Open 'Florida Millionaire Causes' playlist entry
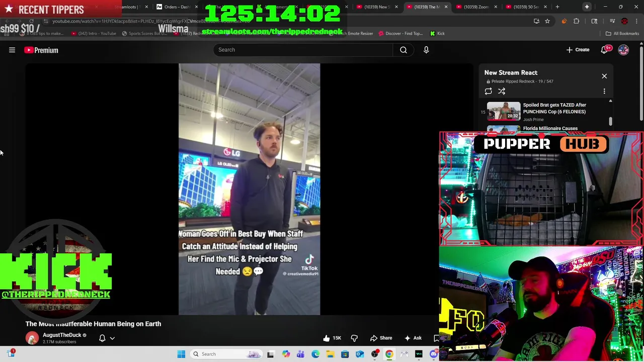Viewport: 644px width, 362px height. pyautogui.click(x=550, y=128)
